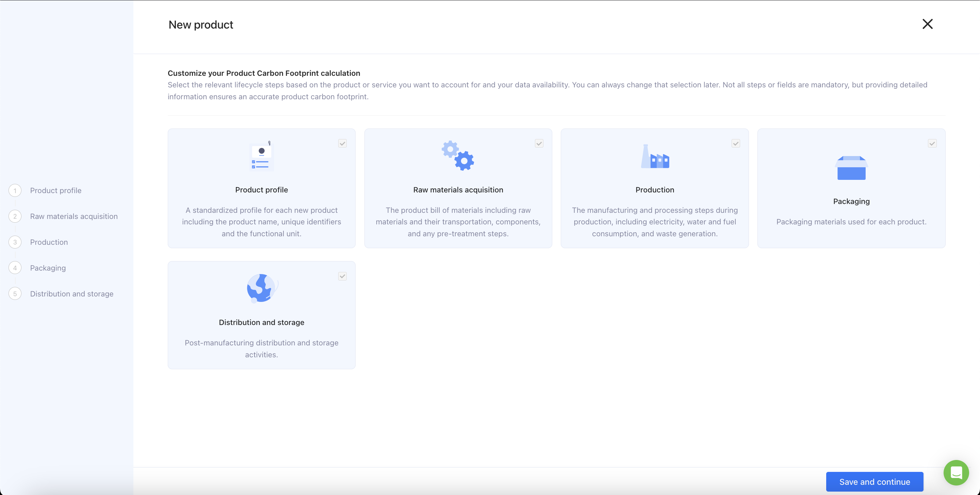
Task: Click step 5 circle in sidebar
Action: (15, 294)
